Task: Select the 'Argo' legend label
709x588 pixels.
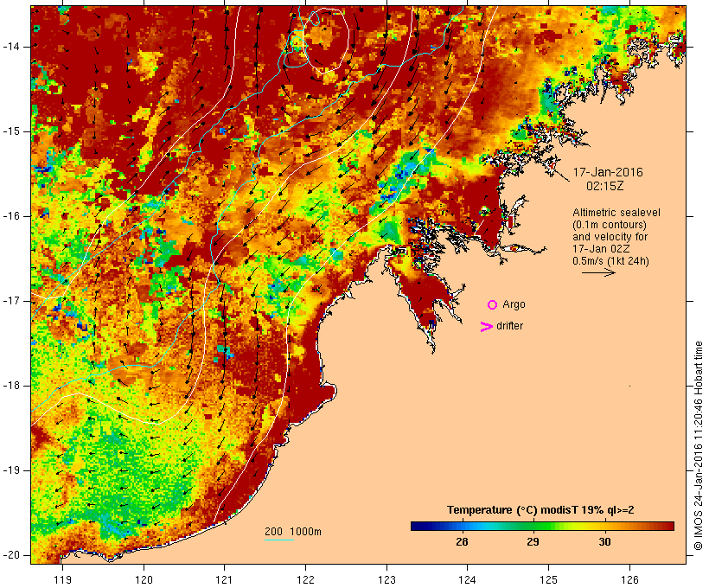Action: tap(514, 304)
